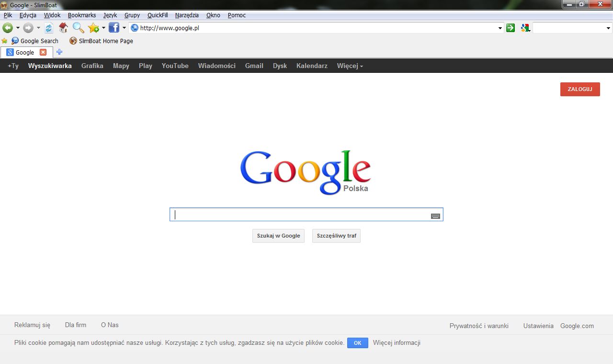Expand back button history dropdown
The height and width of the screenshot is (364, 613).
18,28
